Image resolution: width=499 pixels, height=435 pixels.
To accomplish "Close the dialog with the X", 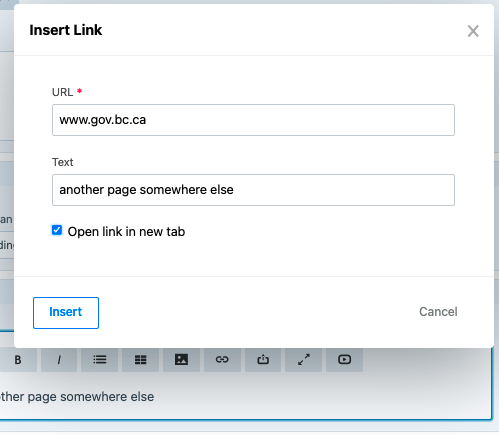I will [x=473, y=31].
